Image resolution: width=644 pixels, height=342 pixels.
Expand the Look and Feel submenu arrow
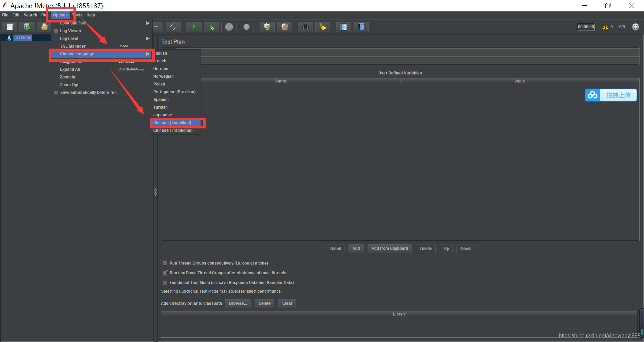click(148, 23)
